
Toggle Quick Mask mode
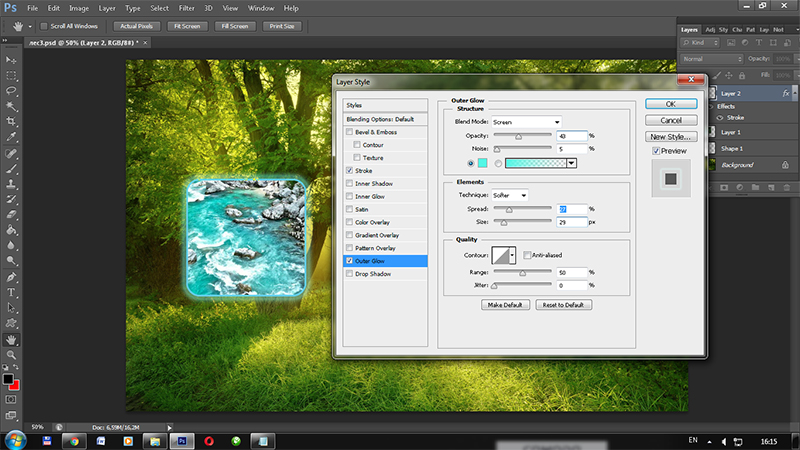(x=11, y=399)
